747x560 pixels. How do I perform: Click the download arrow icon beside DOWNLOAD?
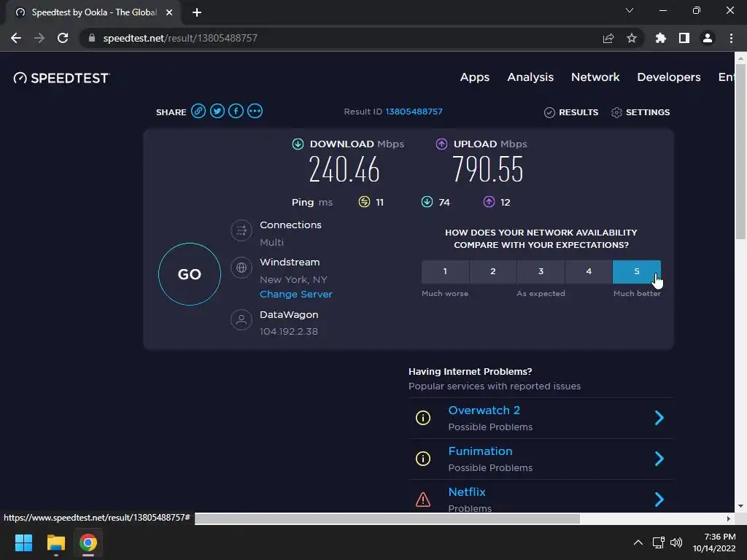point(298,144)
